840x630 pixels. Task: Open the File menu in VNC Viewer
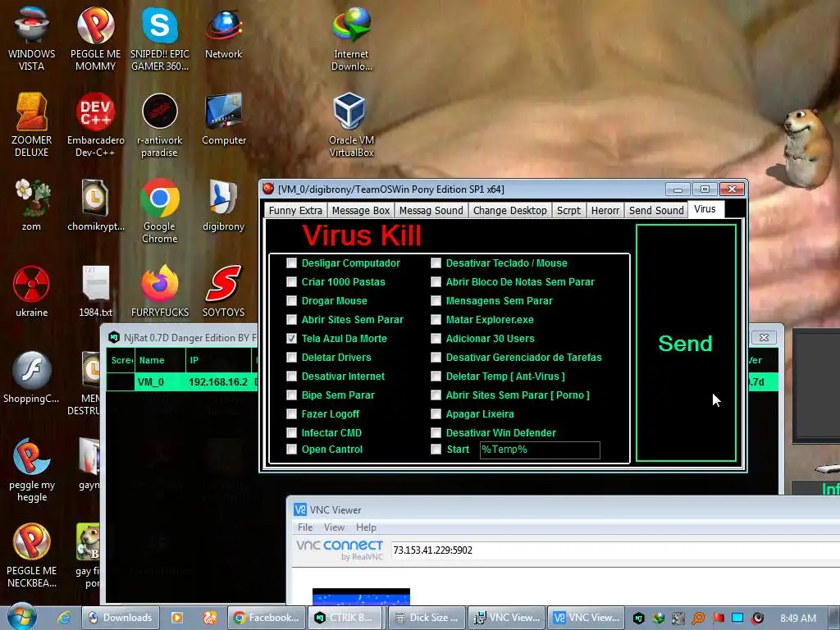305,527
